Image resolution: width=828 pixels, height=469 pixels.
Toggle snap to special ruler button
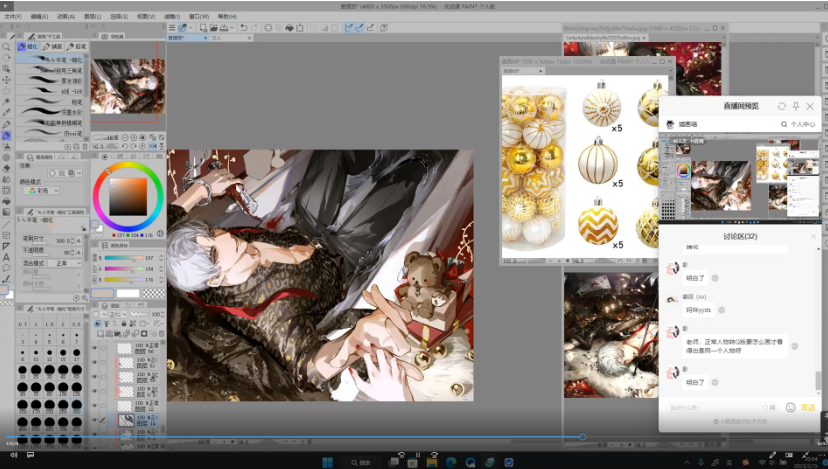coord(359,27)
